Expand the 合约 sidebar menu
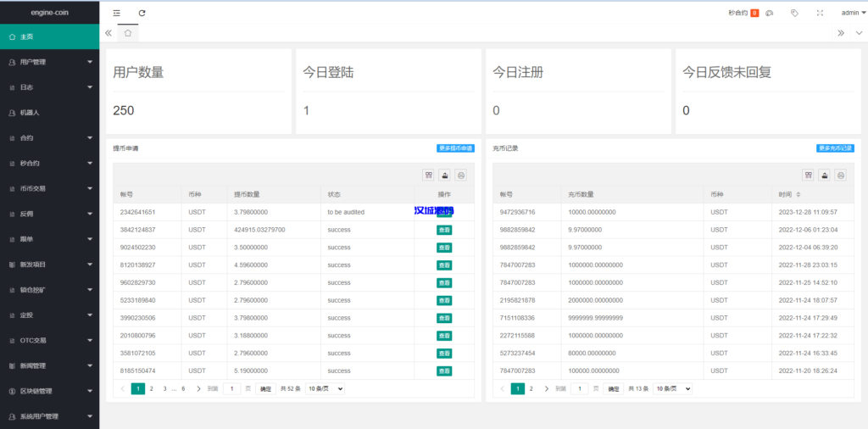 coord(50,138)
